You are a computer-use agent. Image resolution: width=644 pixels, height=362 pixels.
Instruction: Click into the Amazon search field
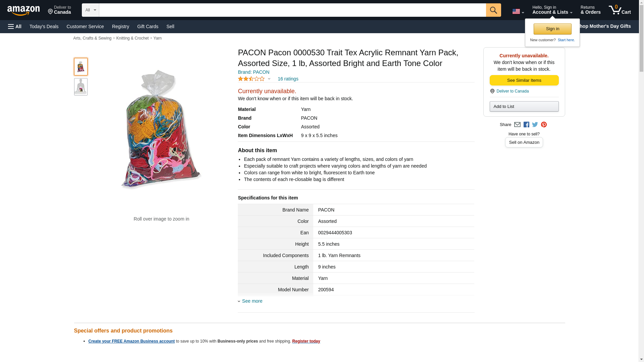point(292,10)
